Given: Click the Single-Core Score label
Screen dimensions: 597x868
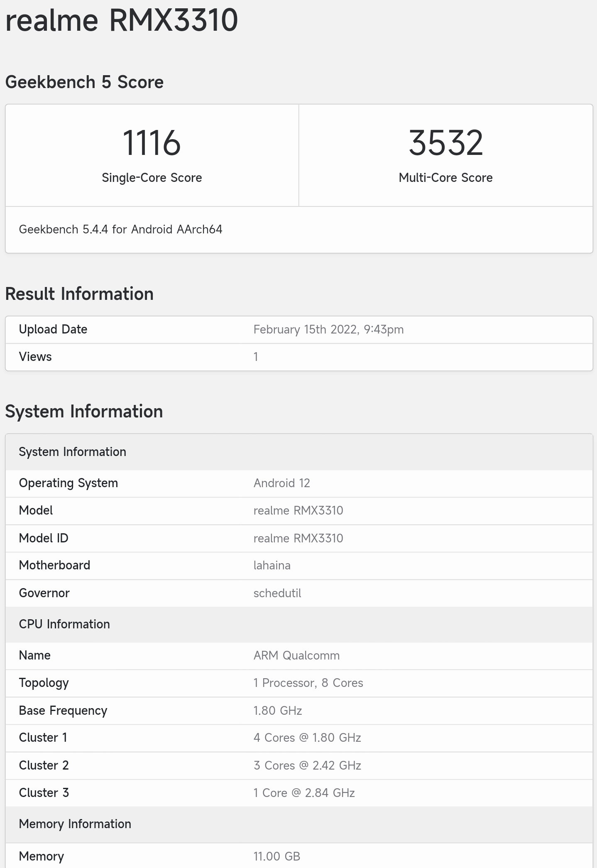Looking at the screenshot, I should coord(152,178).
